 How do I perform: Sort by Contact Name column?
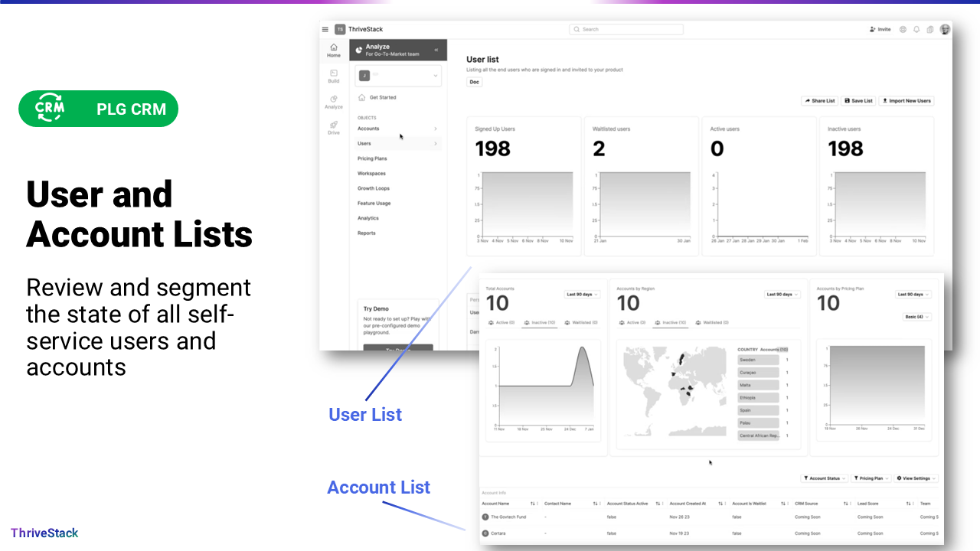coord(595,504)
